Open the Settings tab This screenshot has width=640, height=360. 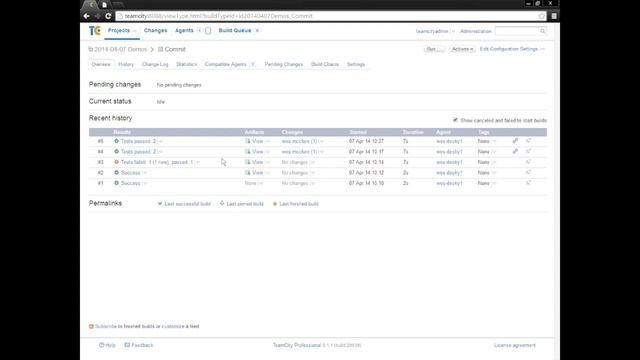(x=356, y=64)
